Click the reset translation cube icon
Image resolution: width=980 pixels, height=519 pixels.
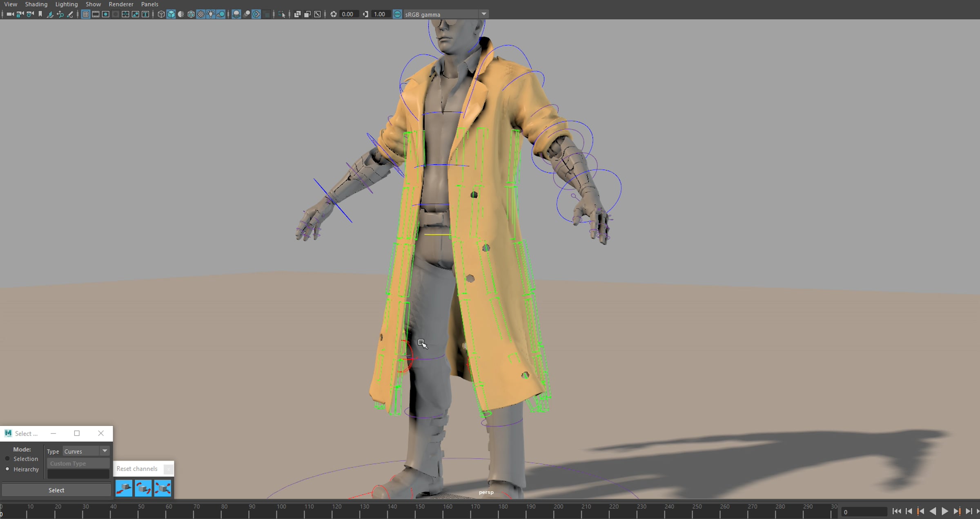pyautogui.click(x=124, y=488)
